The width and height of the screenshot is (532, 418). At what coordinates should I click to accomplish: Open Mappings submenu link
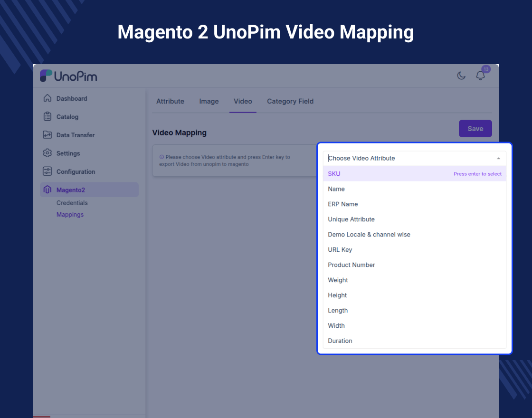[x=70, y=214]
